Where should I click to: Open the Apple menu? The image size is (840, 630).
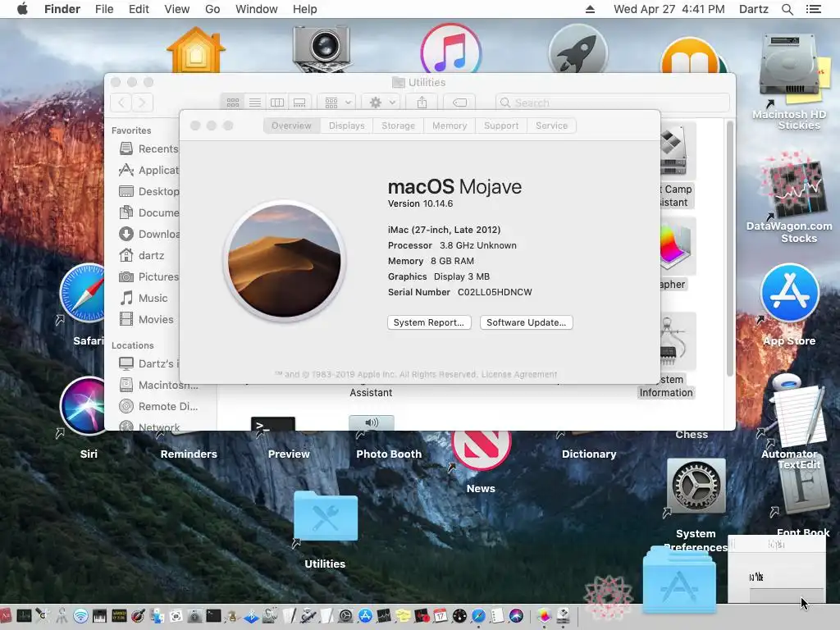pyautogui.click(x=22, y=9)
